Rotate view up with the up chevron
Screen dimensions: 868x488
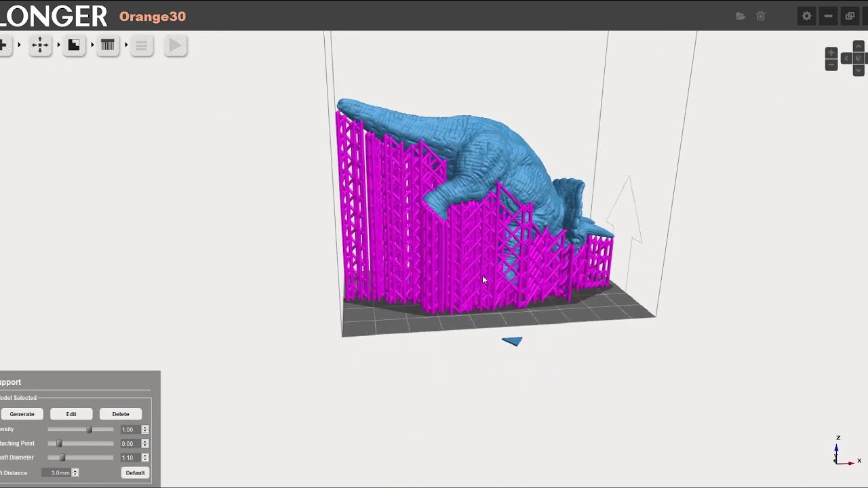click(x=858, y=47)
